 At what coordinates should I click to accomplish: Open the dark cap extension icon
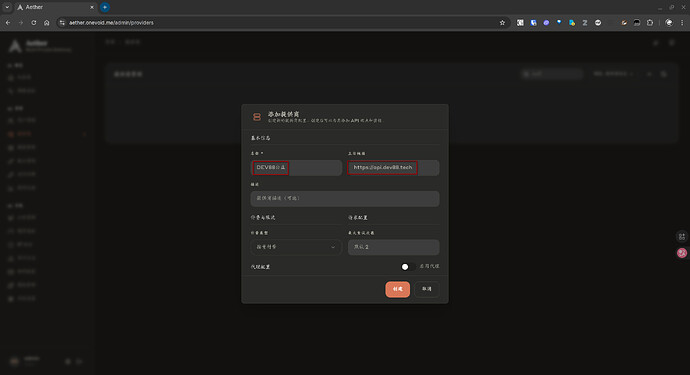(637, 22)
